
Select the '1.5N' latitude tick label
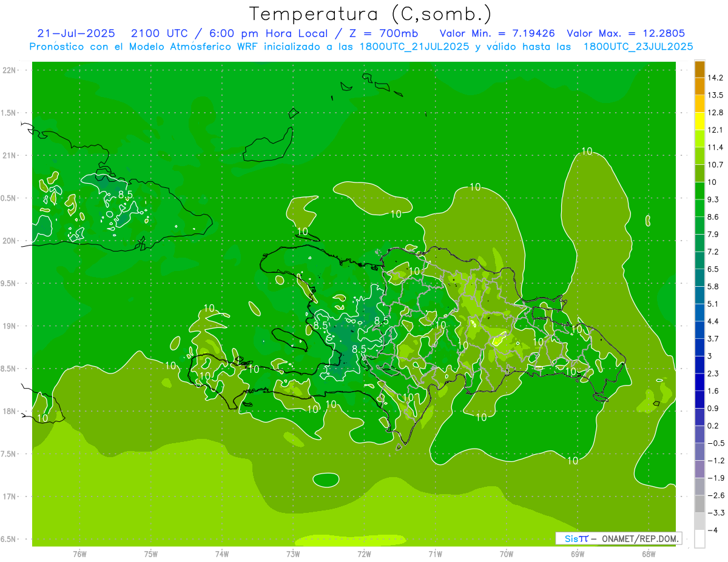pos(8,113)
